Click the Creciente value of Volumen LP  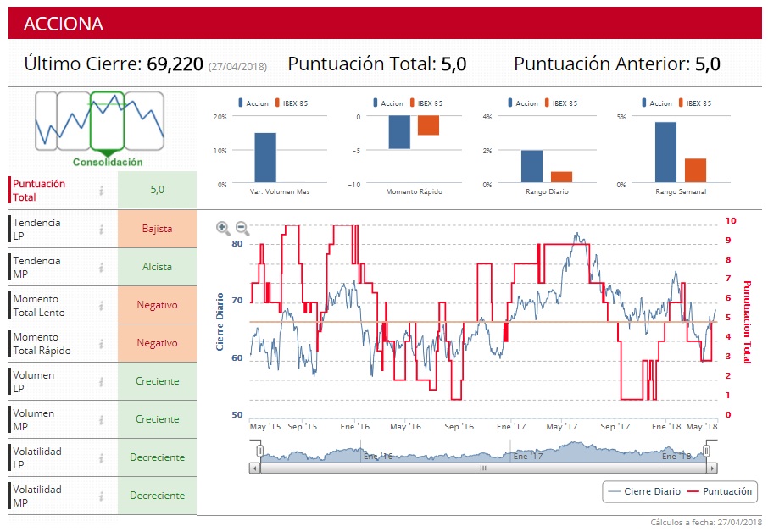tap(157, 381)
